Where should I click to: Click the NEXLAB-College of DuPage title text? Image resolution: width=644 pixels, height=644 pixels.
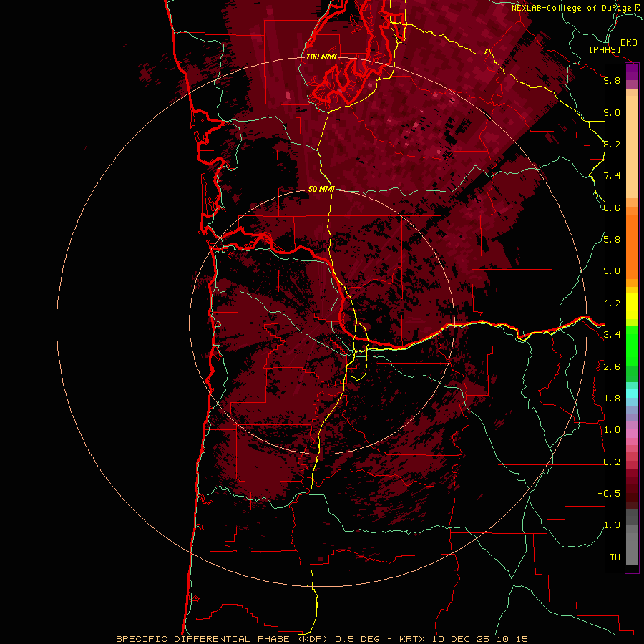[x=572, y=8]
